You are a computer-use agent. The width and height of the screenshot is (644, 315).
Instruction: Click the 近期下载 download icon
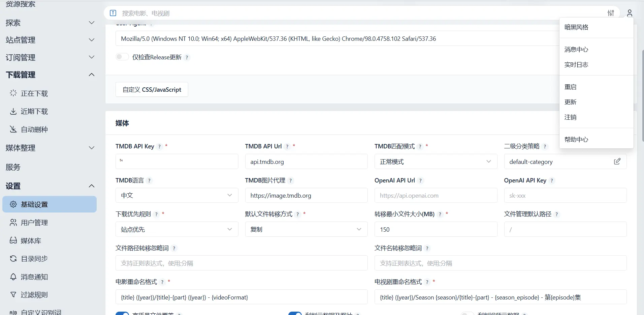tap(13, 111)
